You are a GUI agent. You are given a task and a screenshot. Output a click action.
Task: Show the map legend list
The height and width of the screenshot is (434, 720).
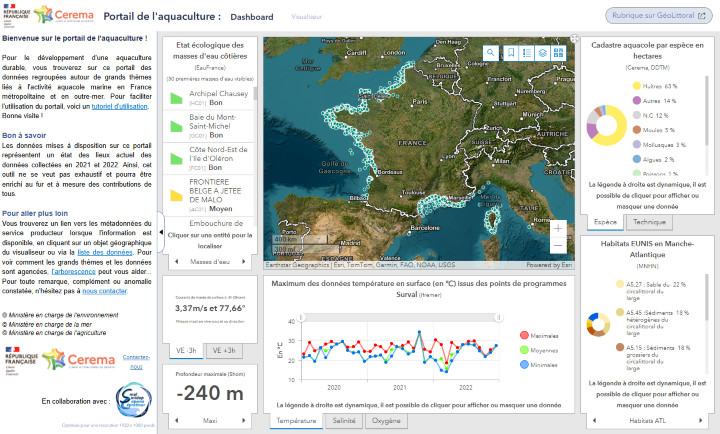tap(527, 53)
